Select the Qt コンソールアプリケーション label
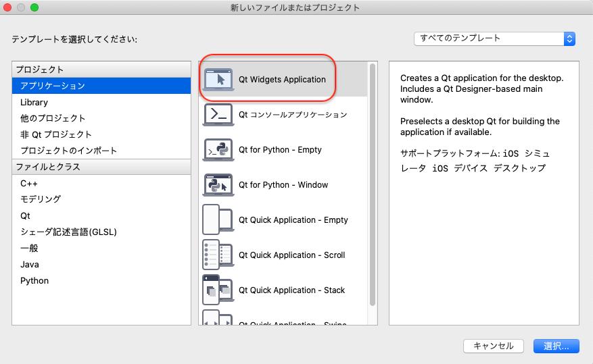593x364 pixels. click(293, 114)
